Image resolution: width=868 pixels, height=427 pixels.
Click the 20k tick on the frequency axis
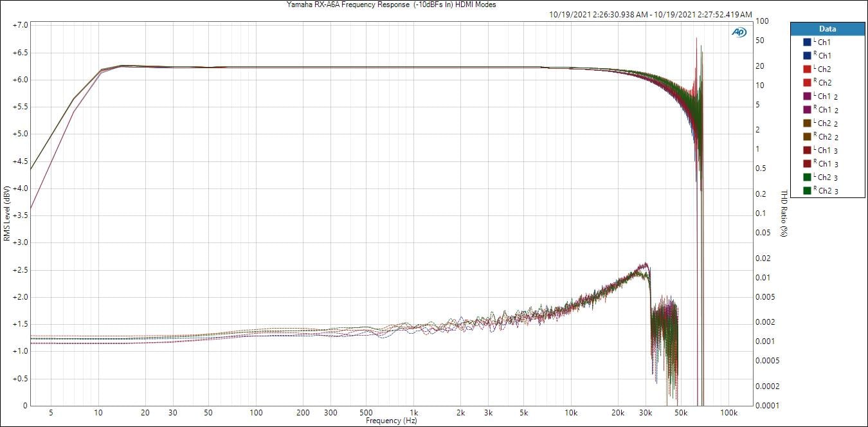[619, 412]
